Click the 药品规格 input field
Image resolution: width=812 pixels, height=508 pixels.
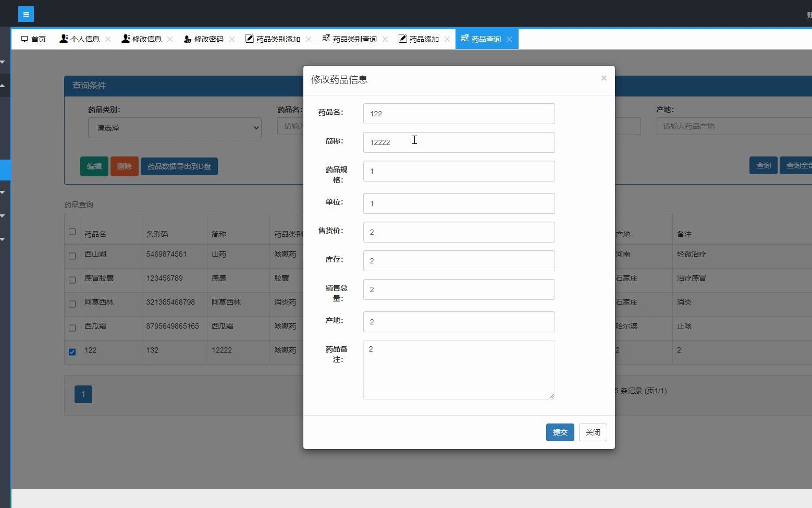459,171
